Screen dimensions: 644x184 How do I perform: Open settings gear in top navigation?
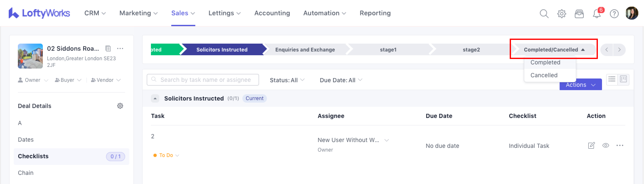561,13
